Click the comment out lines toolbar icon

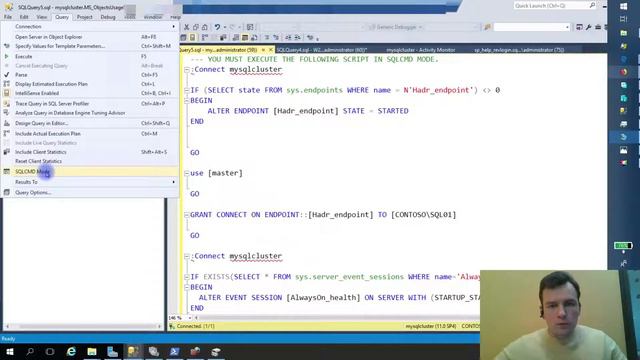coord(267,38)
